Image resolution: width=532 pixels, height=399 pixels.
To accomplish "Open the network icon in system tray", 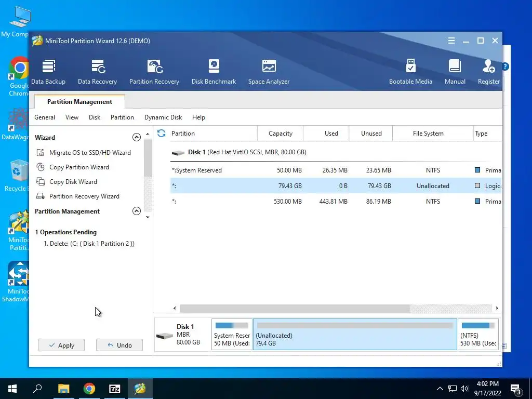I will [453, 389].
